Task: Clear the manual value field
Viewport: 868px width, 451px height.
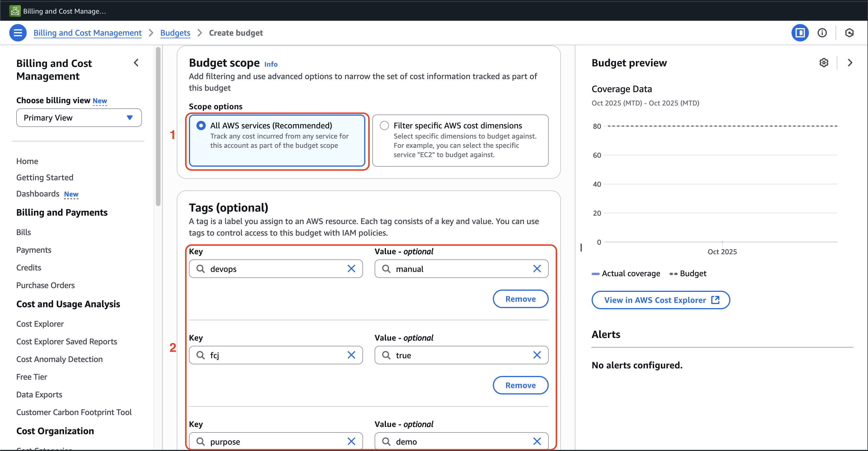Action: (x=537, y=269)
